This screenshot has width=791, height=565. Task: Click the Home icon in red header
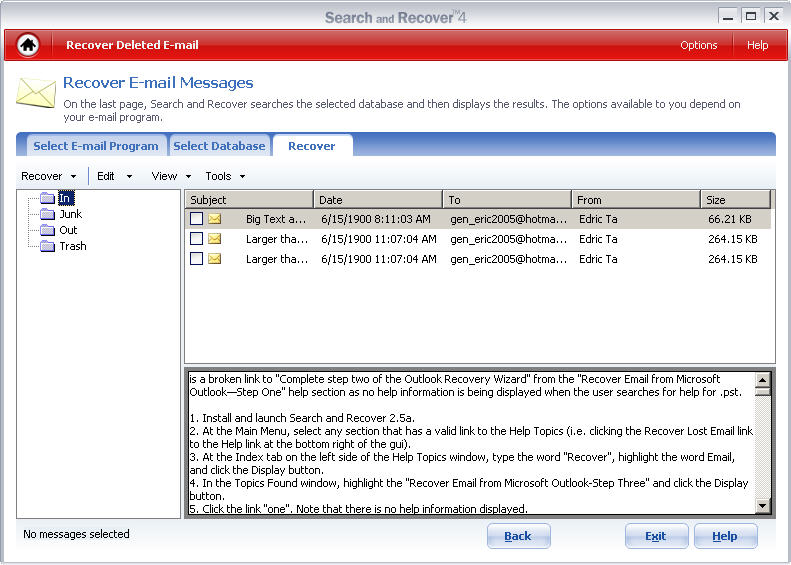(x=28, y=45)
